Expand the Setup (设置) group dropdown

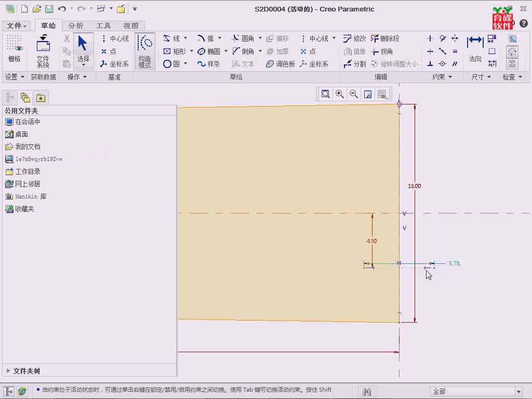click(x=14, y=77)
